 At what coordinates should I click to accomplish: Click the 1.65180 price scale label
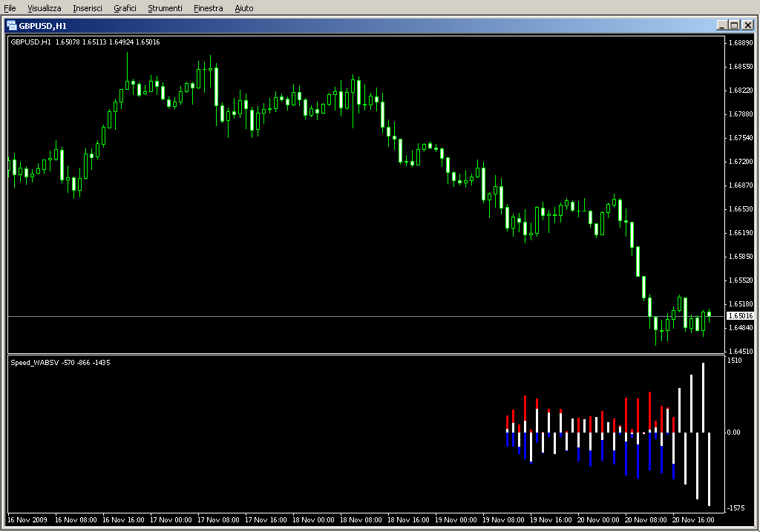(x=741, y=303)
